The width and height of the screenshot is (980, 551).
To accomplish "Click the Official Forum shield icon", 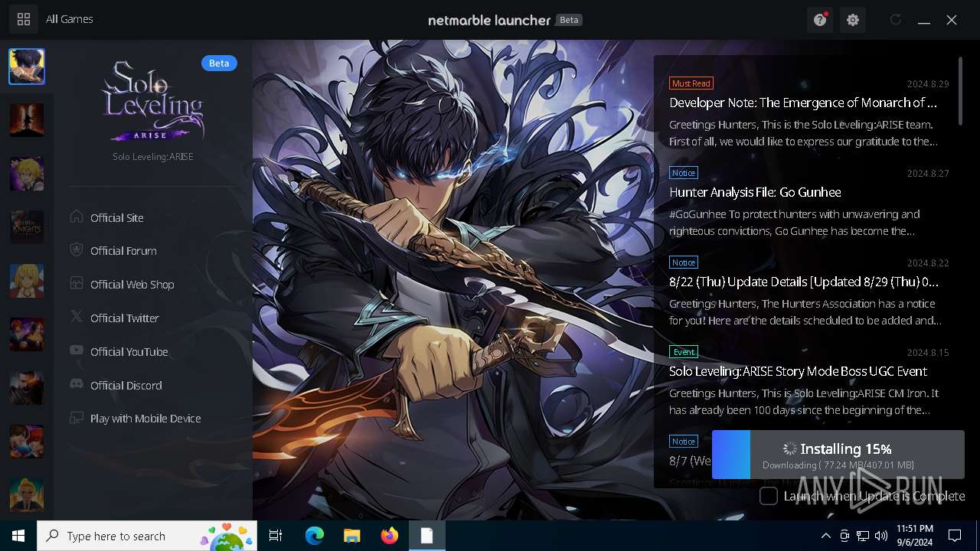I will 77,250.
